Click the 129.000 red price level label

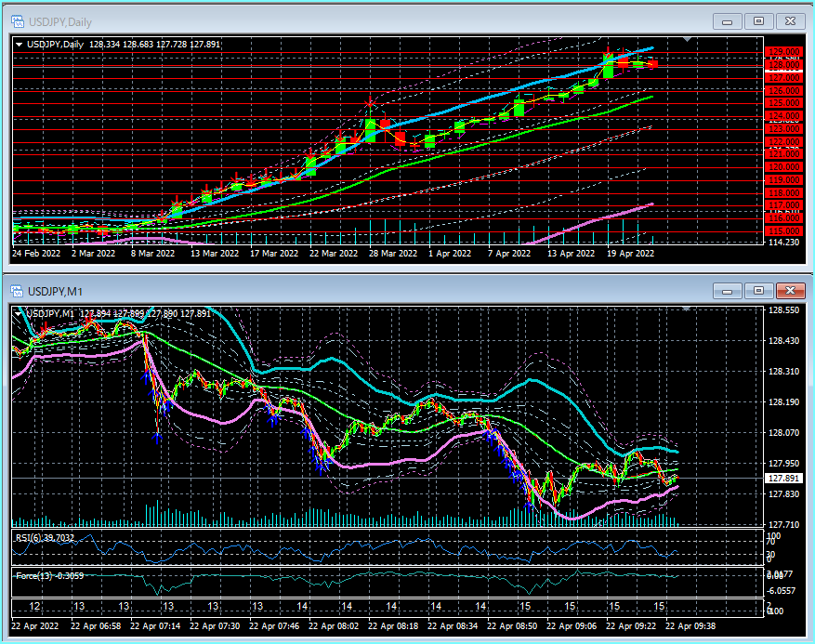[x=784, y=52]
